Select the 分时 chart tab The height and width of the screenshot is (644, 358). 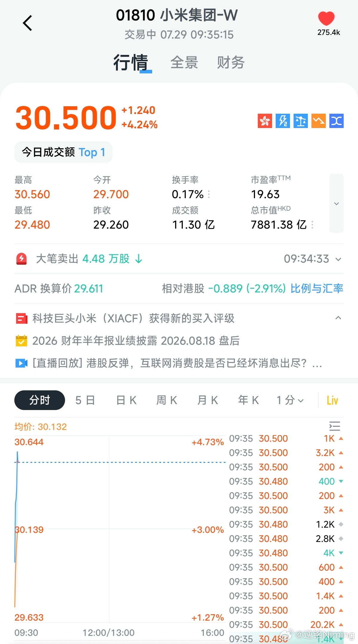40,400
